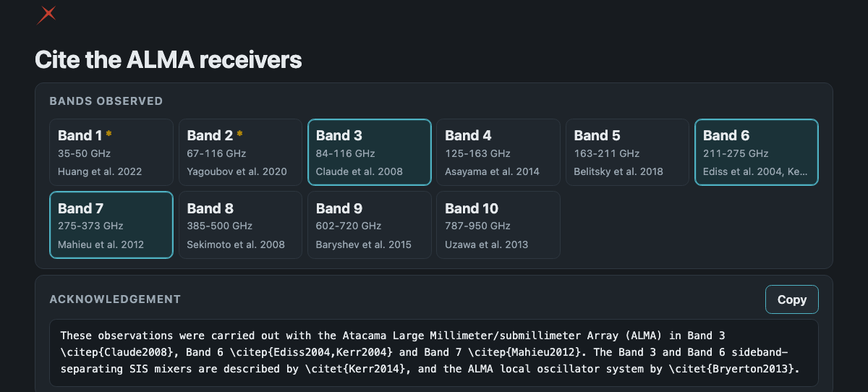Click 'Baryshev et al. 2015' reference text
The height and width of the screenshot is (392, 868).
(x=364, y=244)
